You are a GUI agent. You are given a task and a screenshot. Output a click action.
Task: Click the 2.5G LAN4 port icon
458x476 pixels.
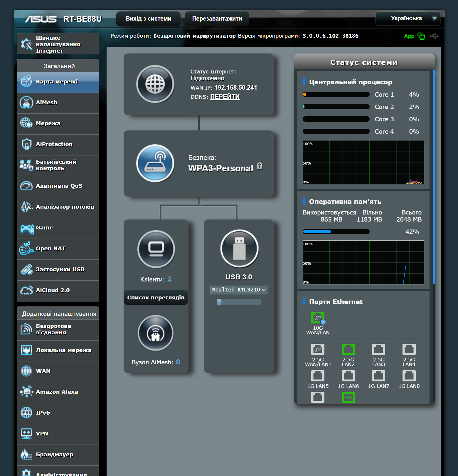pyautogui.click(x=409, y=349)
